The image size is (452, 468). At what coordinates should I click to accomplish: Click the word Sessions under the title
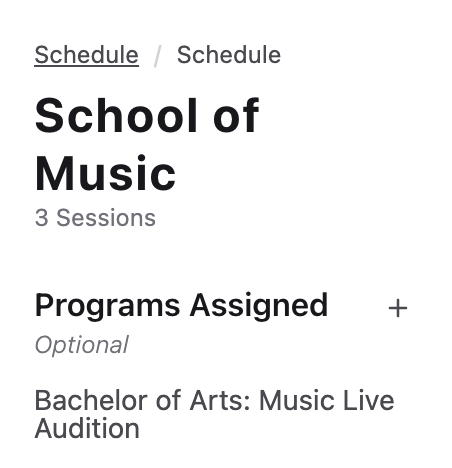pos(106,218)
